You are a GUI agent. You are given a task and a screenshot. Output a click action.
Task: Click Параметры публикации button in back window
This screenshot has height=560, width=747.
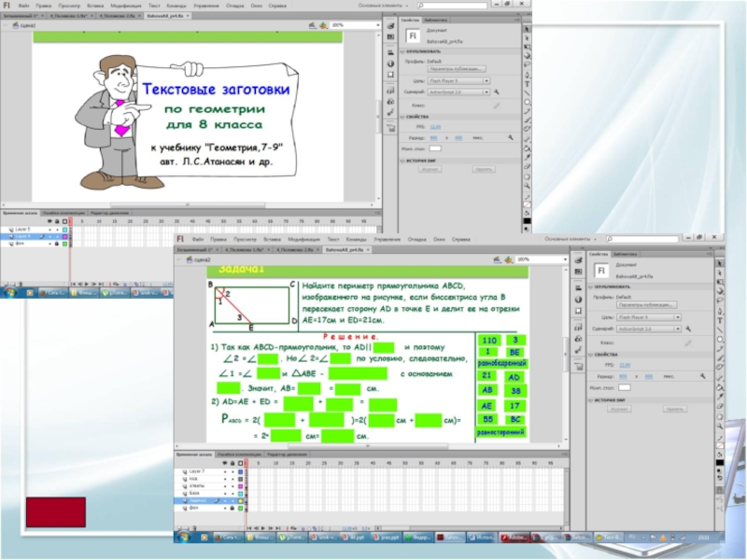pos(457,69)
